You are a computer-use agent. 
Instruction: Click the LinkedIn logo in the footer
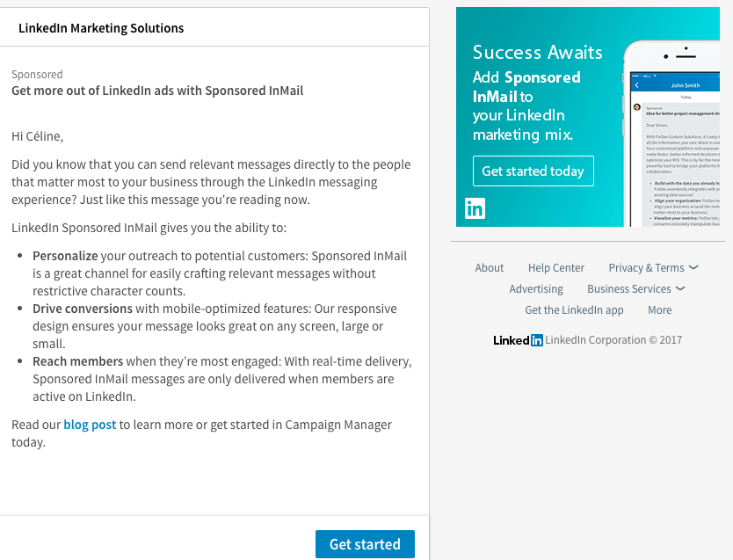tap(518, 340)
